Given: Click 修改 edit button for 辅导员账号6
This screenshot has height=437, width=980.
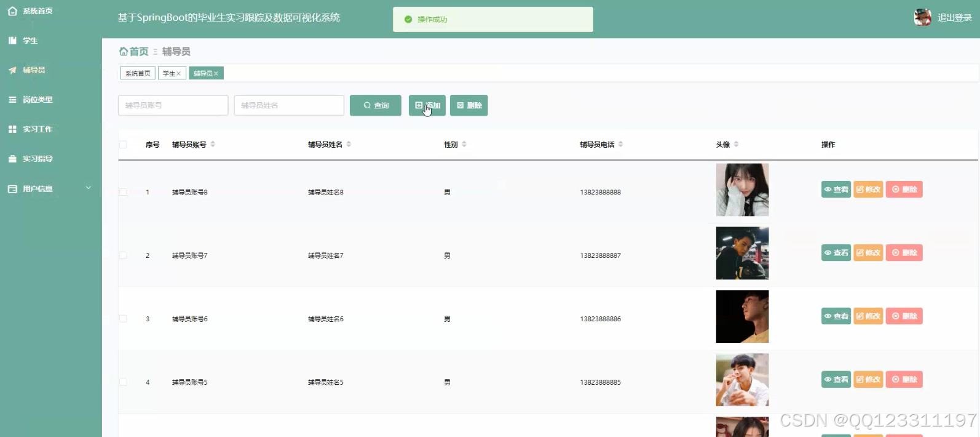Looking at the screenshot, I should 868,316.
